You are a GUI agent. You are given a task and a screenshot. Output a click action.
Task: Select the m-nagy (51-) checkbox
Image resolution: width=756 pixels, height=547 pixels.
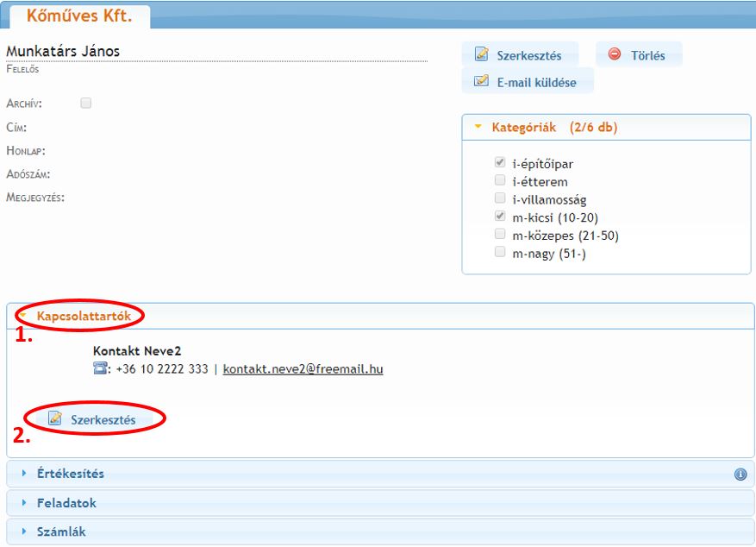(500, 254)
